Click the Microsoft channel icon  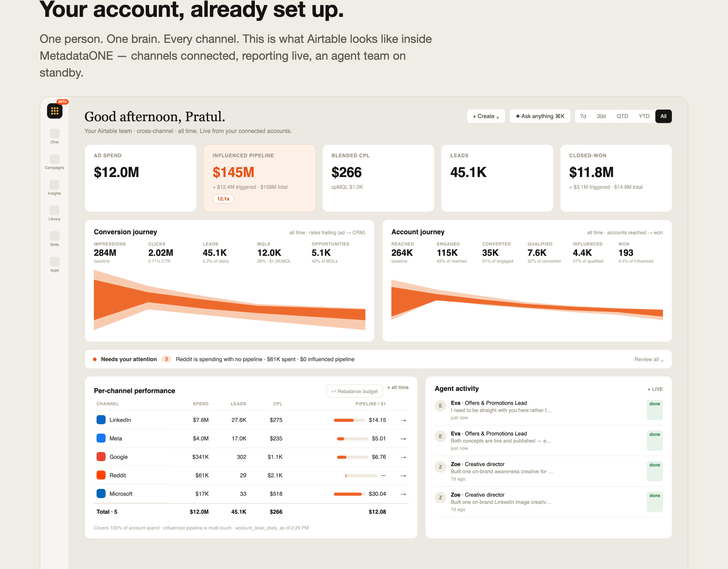point(101,493)
